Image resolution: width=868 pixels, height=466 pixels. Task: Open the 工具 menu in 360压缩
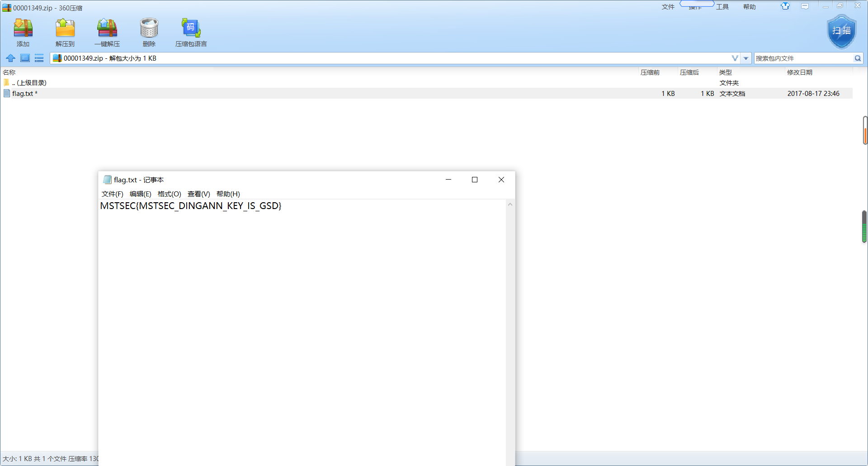pos(722,7)
